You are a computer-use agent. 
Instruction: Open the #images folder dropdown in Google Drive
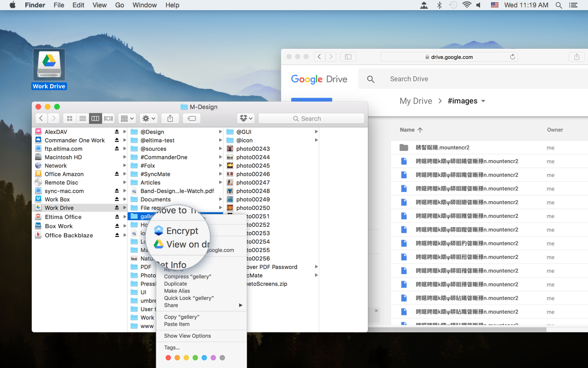(x=484, y=101)
